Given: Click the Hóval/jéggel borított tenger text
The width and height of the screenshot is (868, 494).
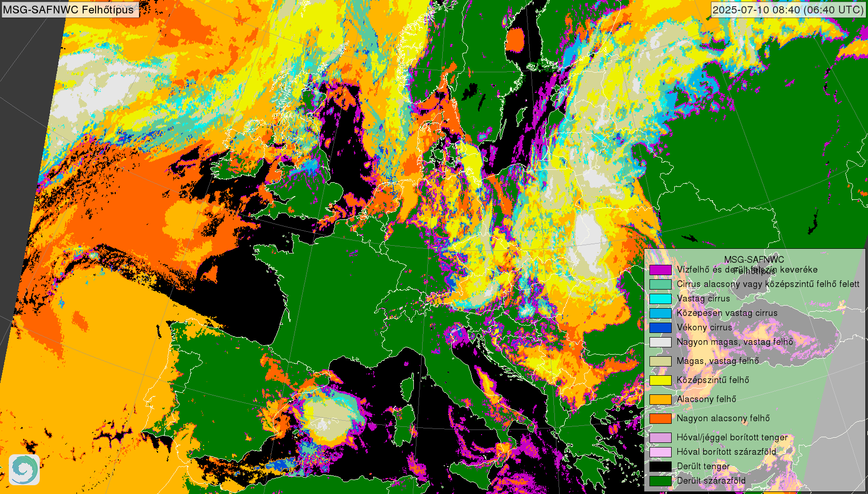Looking at the screenshot, I should tap(732, 437).
